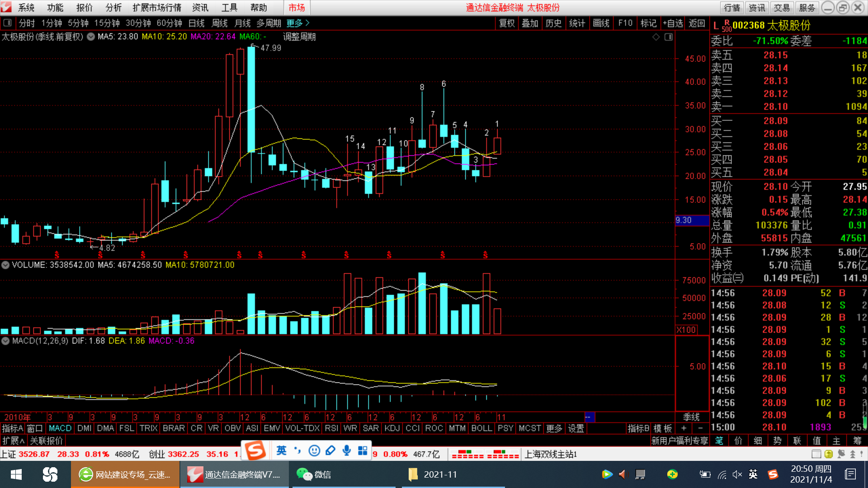The image size is (868, 488).
Task: Click the list view status bar icon
Action: click(x=816, y=454)
